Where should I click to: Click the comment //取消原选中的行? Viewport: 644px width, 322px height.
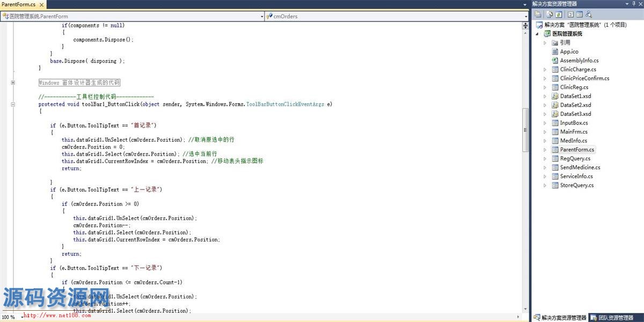pyautogui.click(x=211, y=140)
